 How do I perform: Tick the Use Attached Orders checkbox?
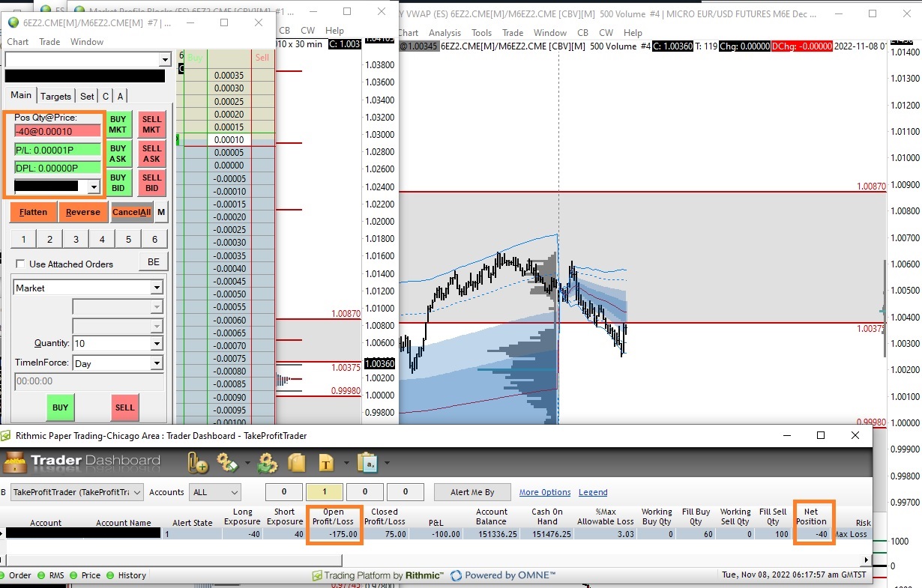(x=20, y=264)
